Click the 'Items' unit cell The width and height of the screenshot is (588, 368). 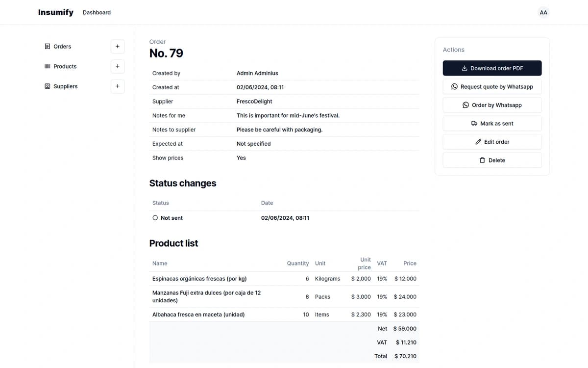pos(322,315)
